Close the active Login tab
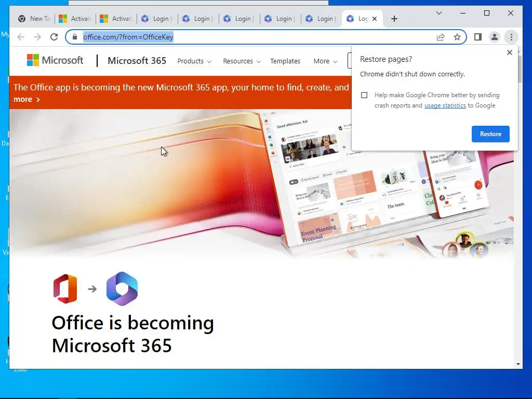 tap(375, 19)
